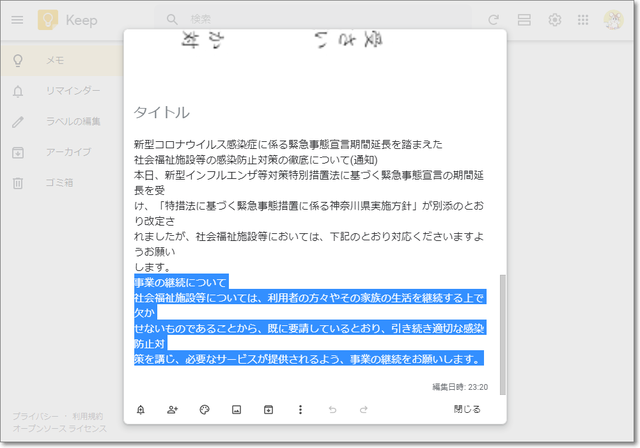Open the note's more options menu
The image size is (640, 448).
click(x=300, y=409)
